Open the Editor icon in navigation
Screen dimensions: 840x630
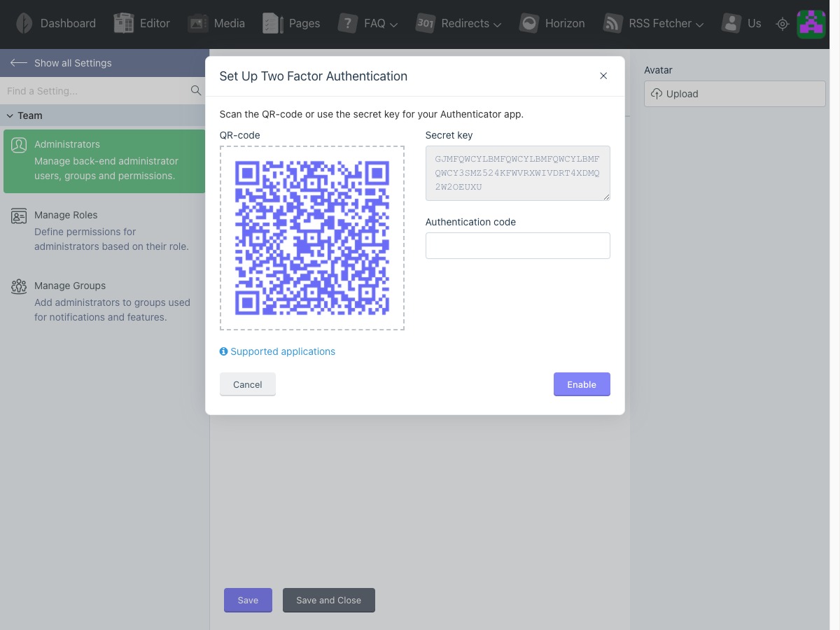(x=124, y=23)
